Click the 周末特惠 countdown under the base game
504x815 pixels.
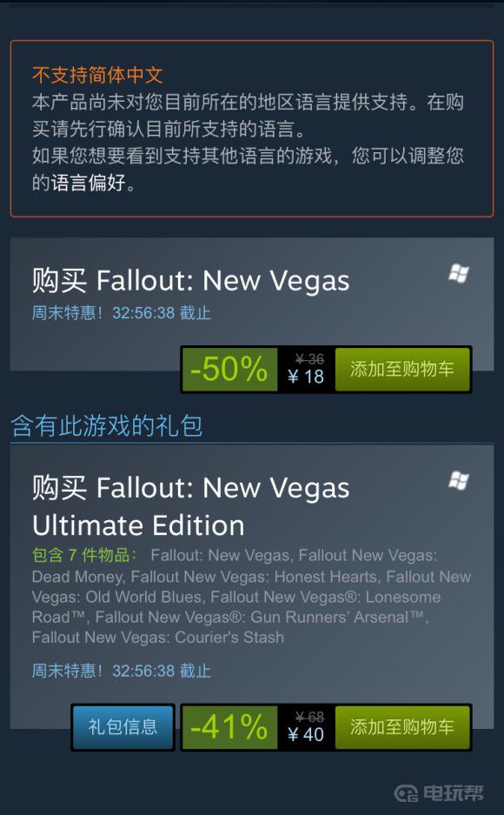point(122,313)
